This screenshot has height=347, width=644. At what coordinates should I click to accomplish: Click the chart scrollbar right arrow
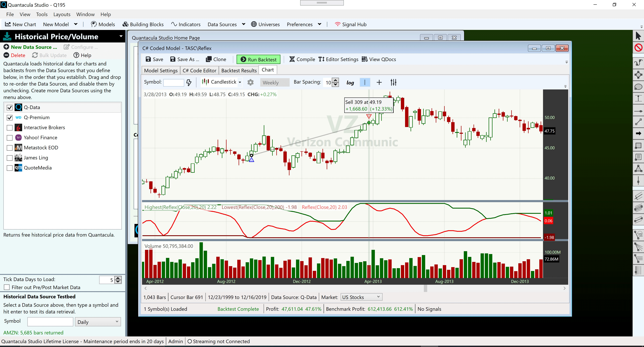point(564,288)
